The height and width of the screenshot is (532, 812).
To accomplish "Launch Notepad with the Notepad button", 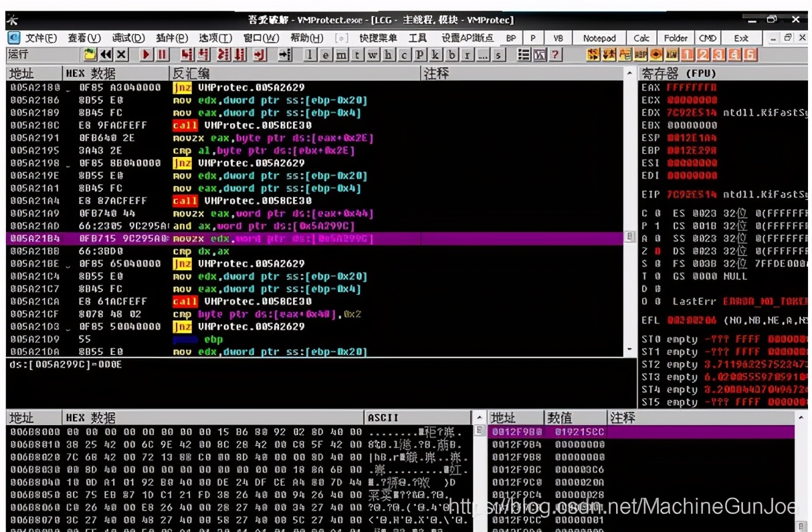I will point(599,38).
